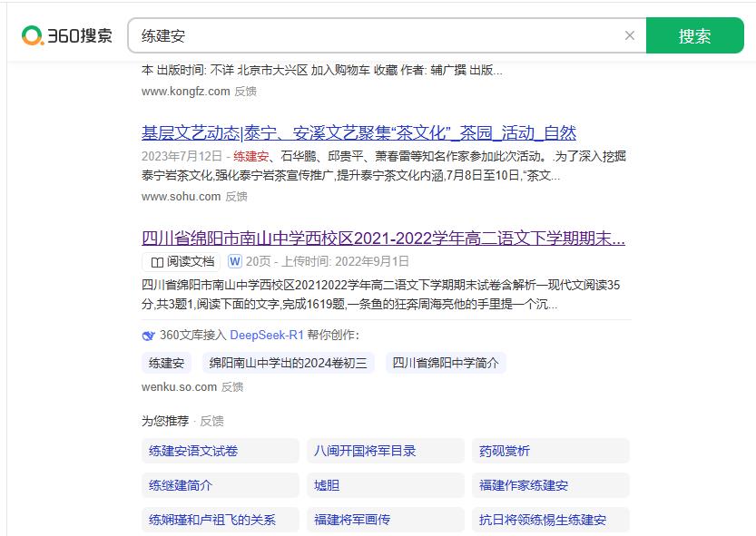Screen dimensions: 756x536
Task: Open recommendation 抗日将领练惕生练建安
Action: point(551,520)
